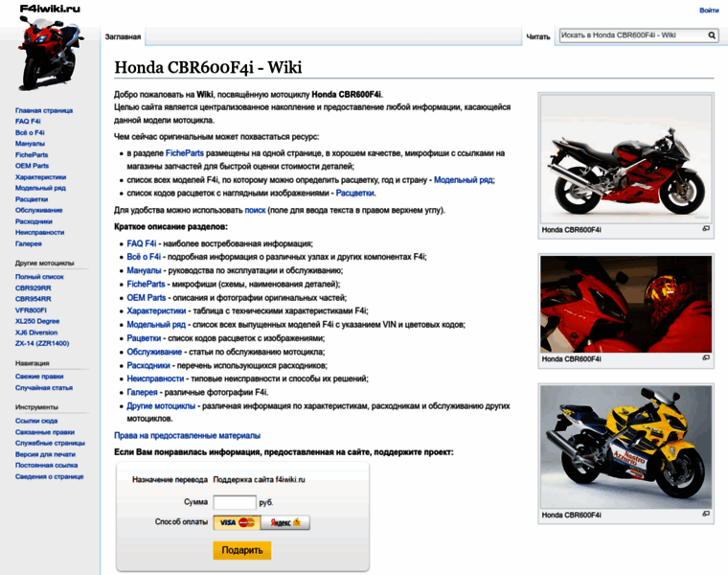Enlarge the first Honda CBR600F4i thumbnail icon
Image resolution: width=728 pixels, height=575 pixels.
[x=706, y=228]
